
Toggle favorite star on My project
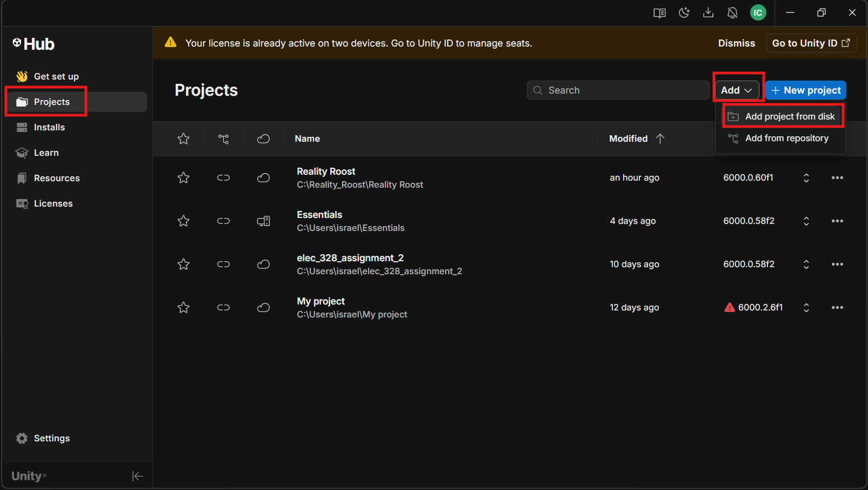(184, 308)
